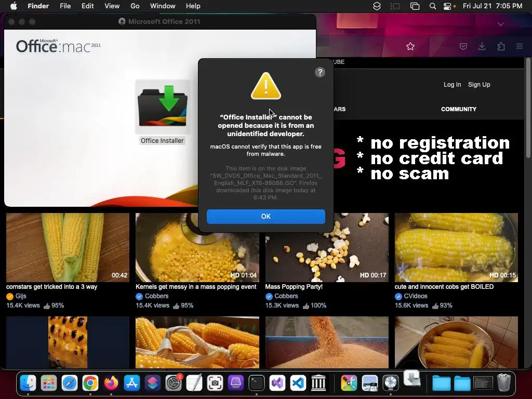Open the purple Visual Studio icon in the Dock
The width and height of the screenshot is (532, 399).
[277, 383]
